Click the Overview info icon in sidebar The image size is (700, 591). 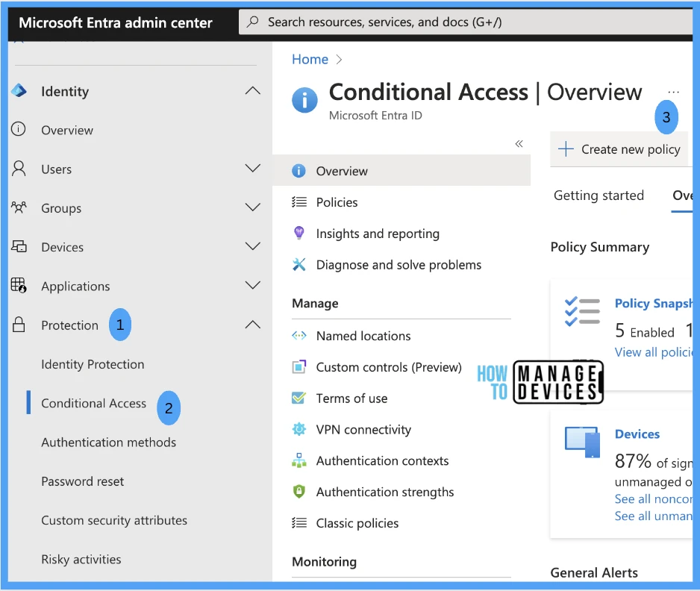(19, 129)
